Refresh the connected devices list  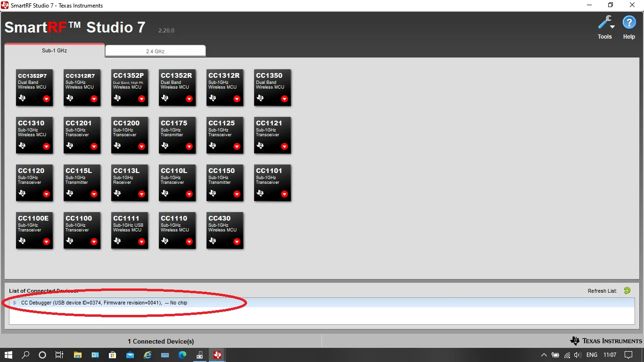[x=627, y=291]
